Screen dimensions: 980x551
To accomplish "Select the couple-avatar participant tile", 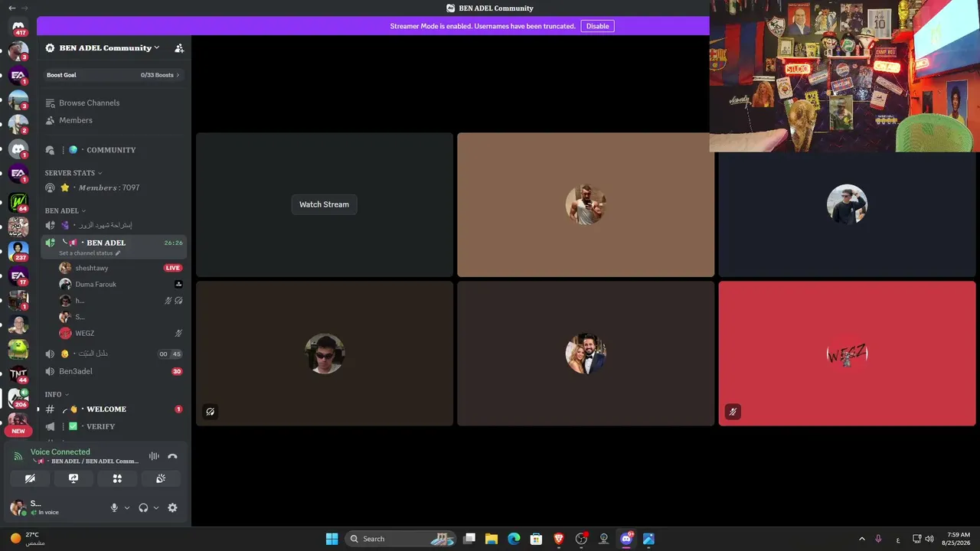I will pyautogui.click(x=586, y=354).
